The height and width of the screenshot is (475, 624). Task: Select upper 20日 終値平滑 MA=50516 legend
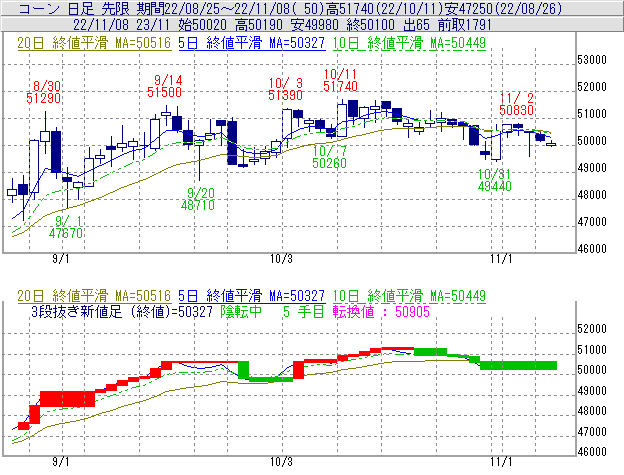(94, 43)
